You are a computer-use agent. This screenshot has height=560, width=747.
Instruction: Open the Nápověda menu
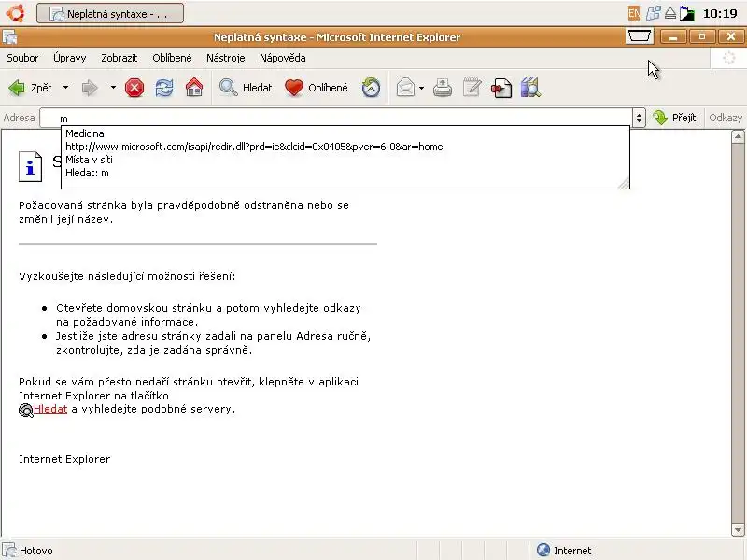pos(283,58)
